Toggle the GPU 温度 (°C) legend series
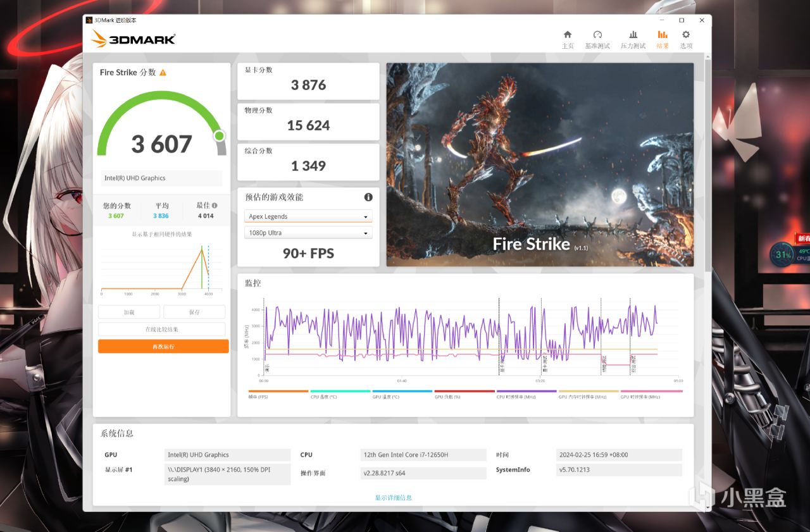The width and height of the screenshot is (810, 532). point(402,395)
